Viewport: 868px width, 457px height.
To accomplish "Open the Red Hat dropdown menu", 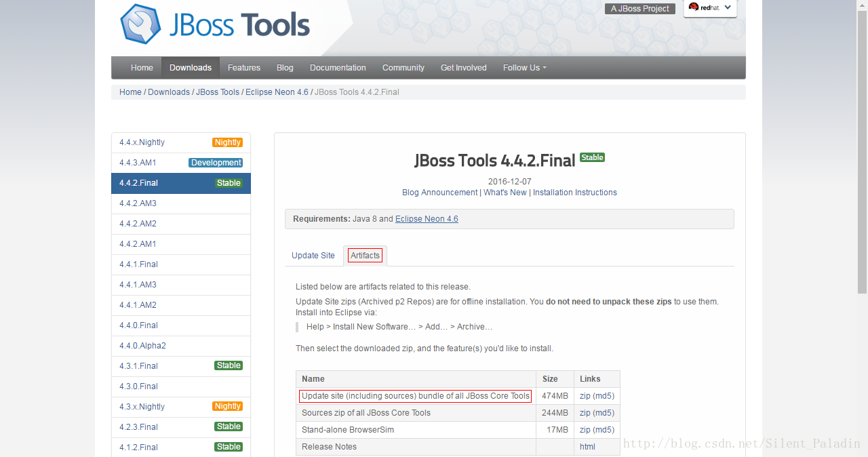I will (x=710, y=7).
